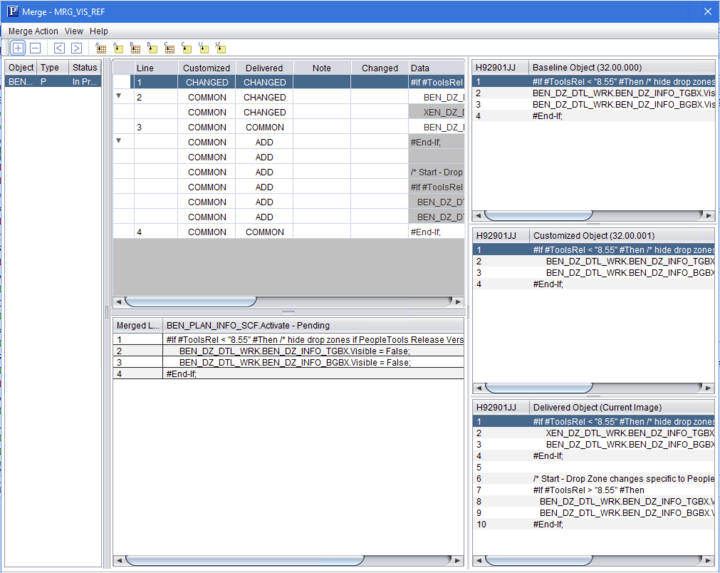The image size is (720, 573).
Task: Go to previous difference with left arrow icon
Action: [59, 48]
